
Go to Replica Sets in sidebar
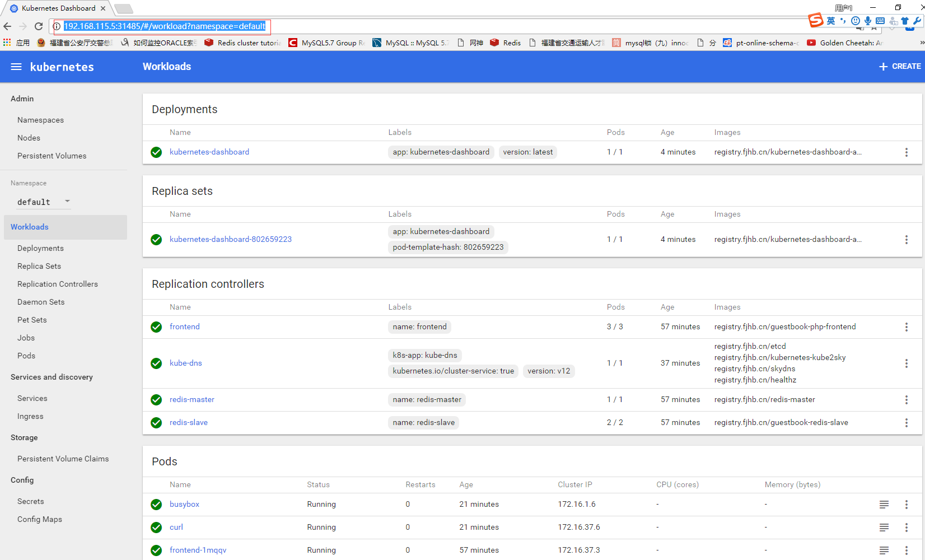pyautogui.click(x=39, y=267)
